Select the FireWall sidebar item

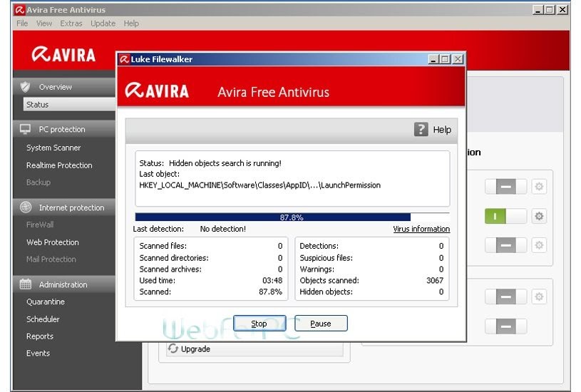click(x=40, y=225)
